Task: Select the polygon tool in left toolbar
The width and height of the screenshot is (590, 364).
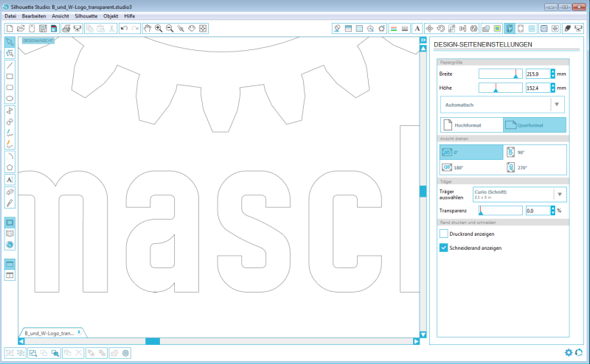Action: tap(10, 167)
